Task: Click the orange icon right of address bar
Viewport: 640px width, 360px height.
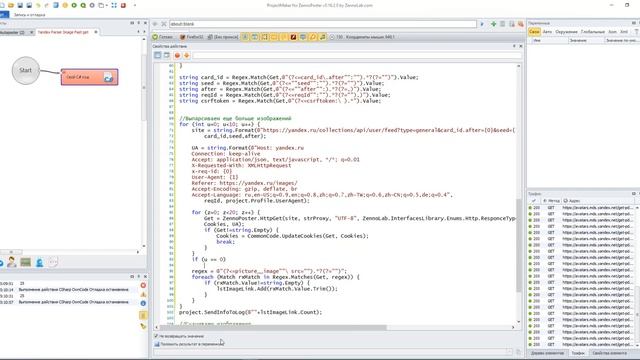Action: coord(521,24)
